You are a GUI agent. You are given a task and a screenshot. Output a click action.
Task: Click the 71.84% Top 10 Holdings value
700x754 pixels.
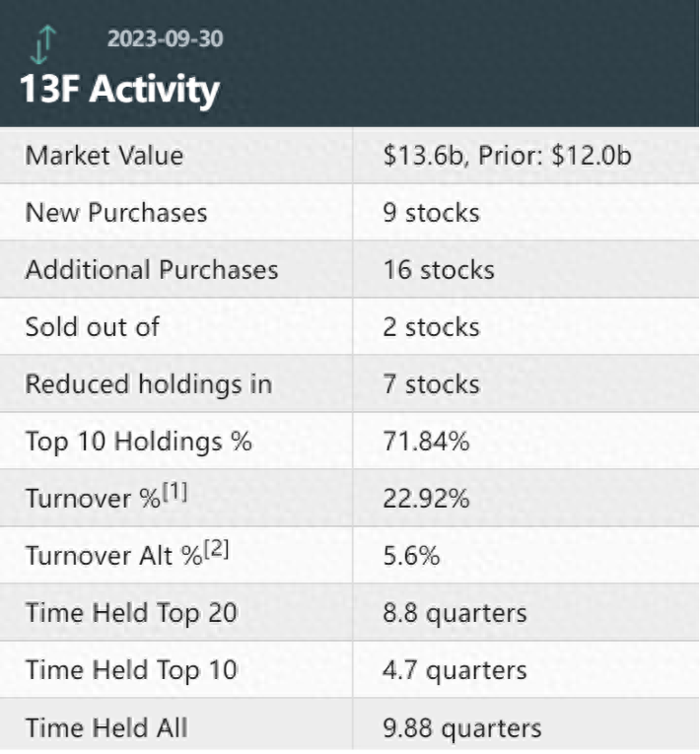click(426, 442)
